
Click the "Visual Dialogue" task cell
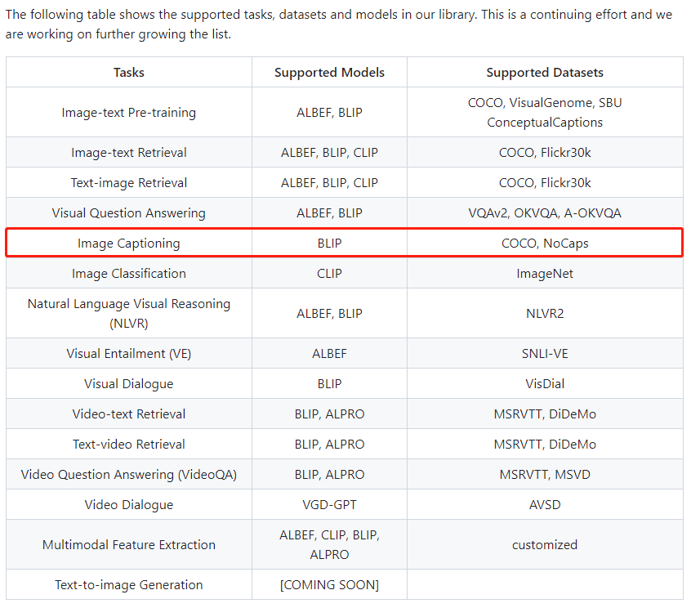tap(129, 384)
